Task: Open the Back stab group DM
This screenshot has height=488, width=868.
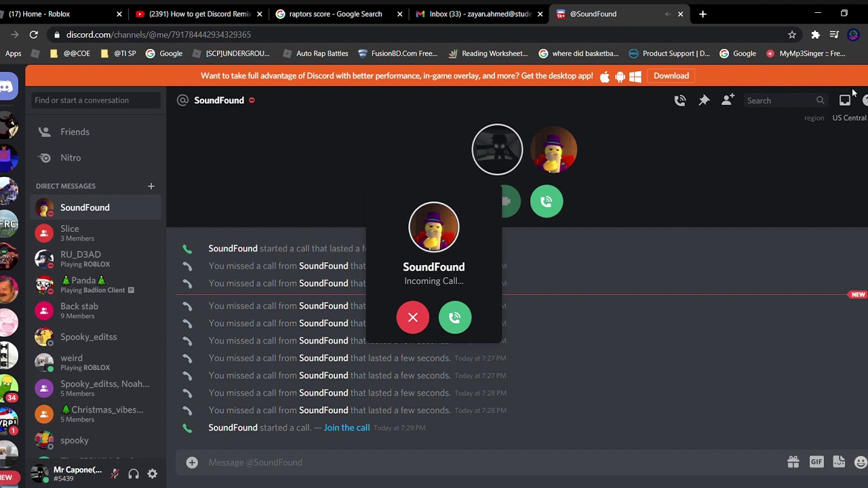Action: coord(96,310)
